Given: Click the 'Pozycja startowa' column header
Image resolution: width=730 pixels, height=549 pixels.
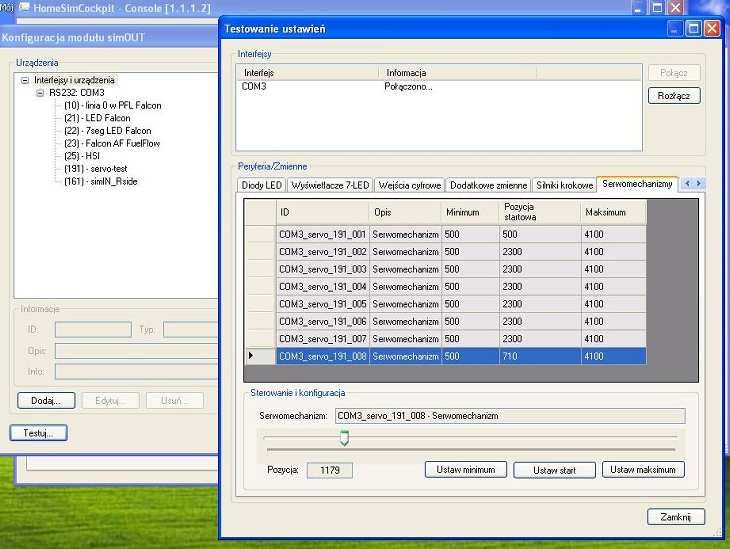Looking at the screenshot, I should tap(538, 212).
